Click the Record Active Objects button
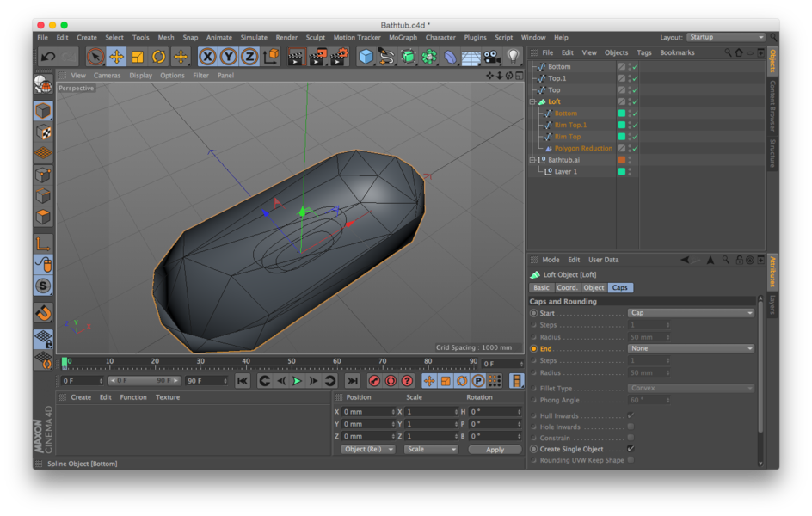This screenshot has width=812, height=516. click(x=374, y=382)
